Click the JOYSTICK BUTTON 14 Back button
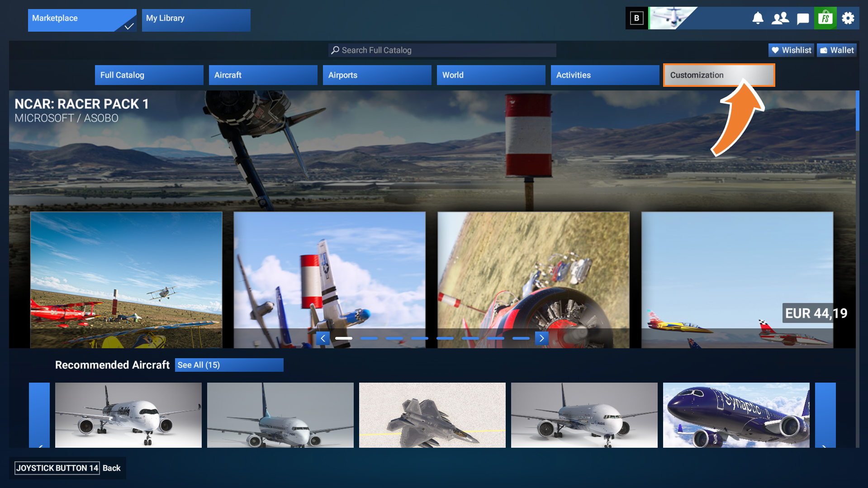Image resolution: width=868 pixels, height=488 pixels. point(68,468)
